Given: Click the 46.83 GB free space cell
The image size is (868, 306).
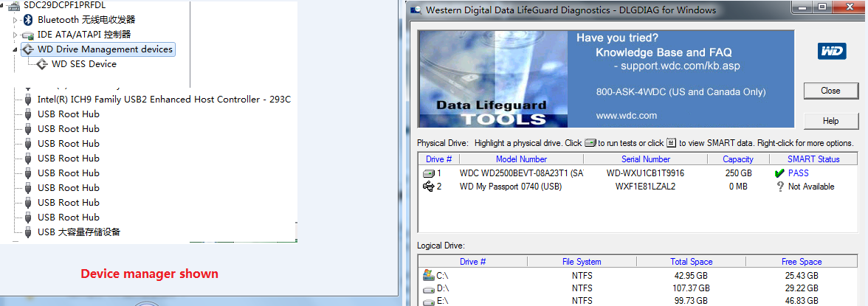Looking at the screenshot, I should (x=801, y=302).
